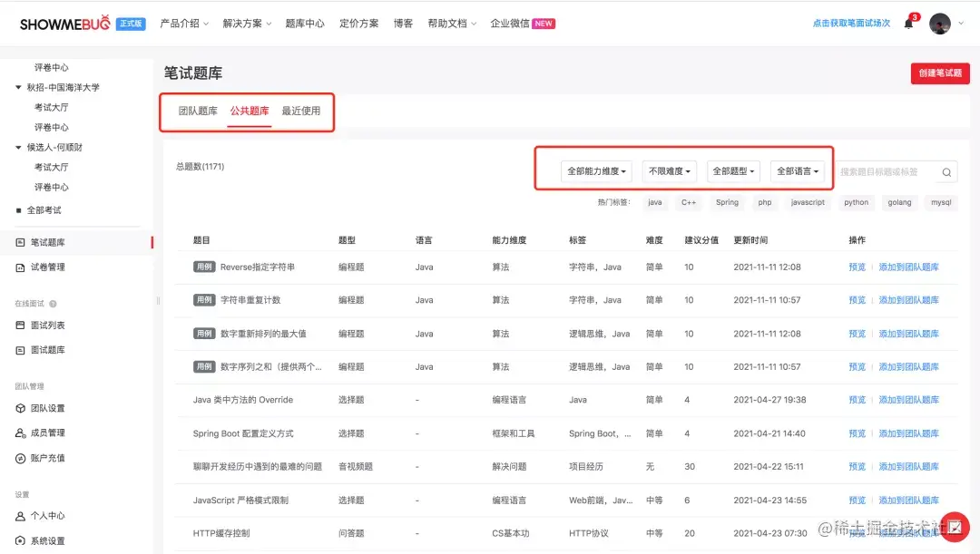Open the avatar account dropdown
Viewport: 980px width, 554px height.
[x=941, y=23]
